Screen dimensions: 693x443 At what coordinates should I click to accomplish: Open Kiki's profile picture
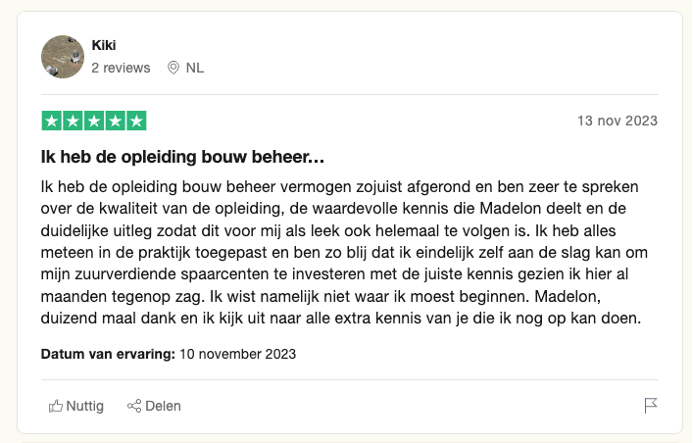tap(62, 57)
